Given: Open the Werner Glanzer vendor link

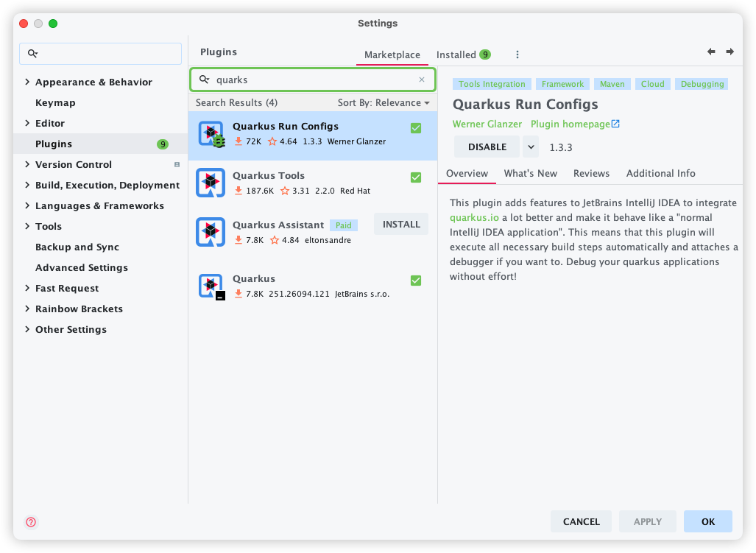Looking at the screenshot, I should point(487,124).
